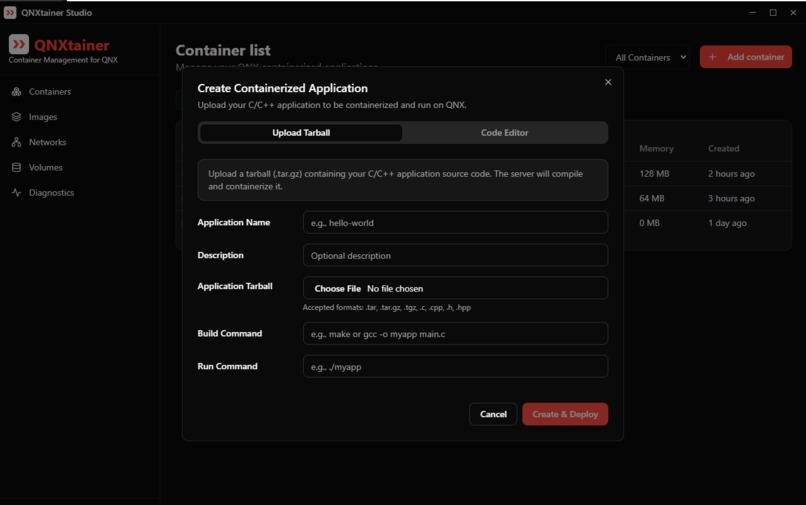
Task: Click the '1 day ago' cell
Action: point(727,223)
